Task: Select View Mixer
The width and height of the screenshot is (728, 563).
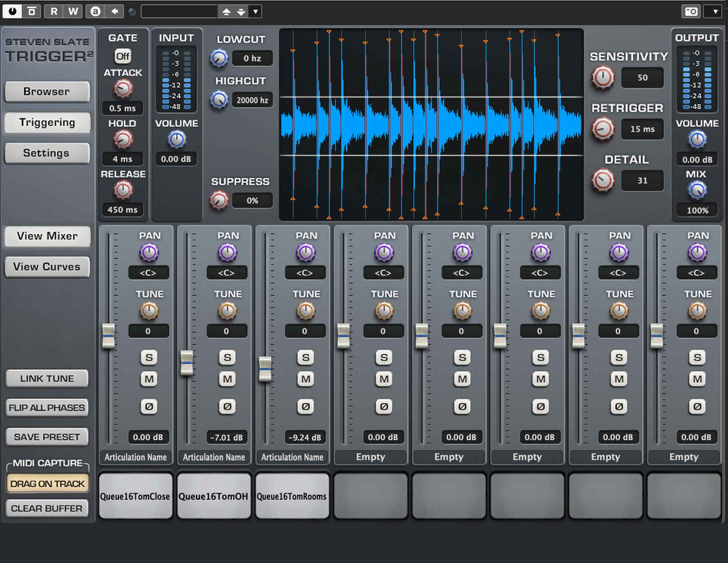Action: [47, 236]
